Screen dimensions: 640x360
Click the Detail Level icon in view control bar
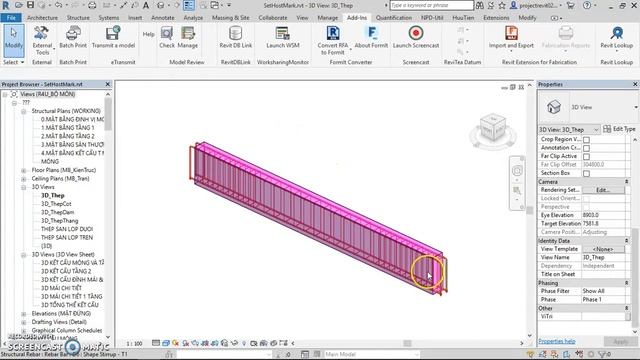tap(156, 343)
